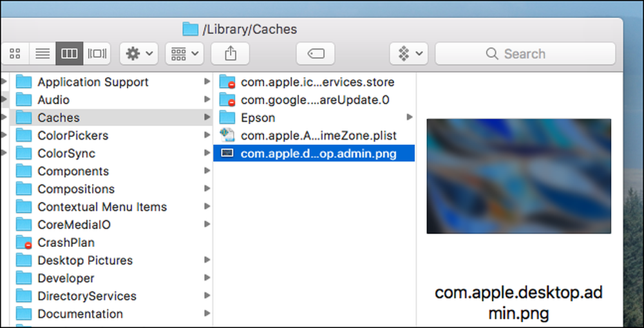Click the Contextual Menu Items folder icon

(24, 206)
